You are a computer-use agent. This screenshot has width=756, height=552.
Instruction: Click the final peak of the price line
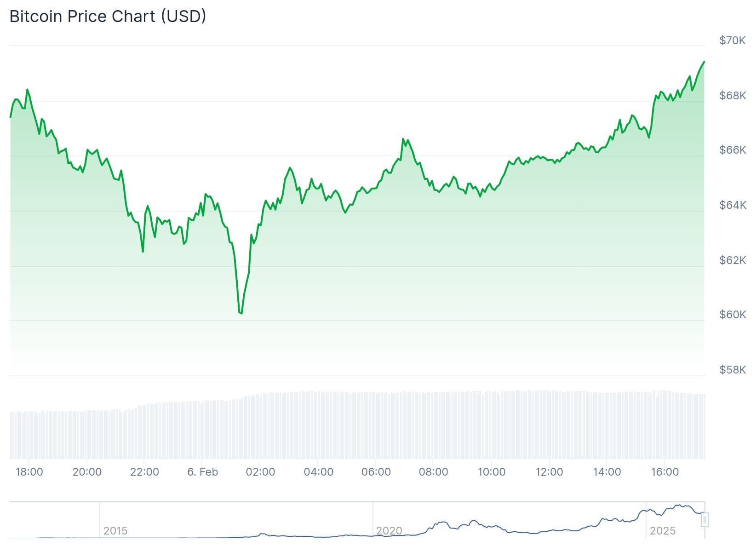(704, 62)
